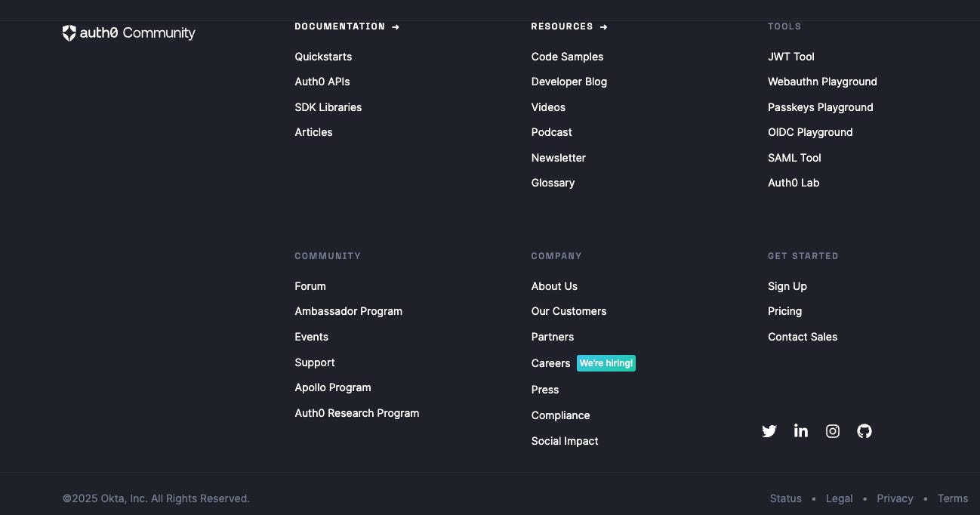Click the ©2025 Okta, Inc. copyright text

156,498
